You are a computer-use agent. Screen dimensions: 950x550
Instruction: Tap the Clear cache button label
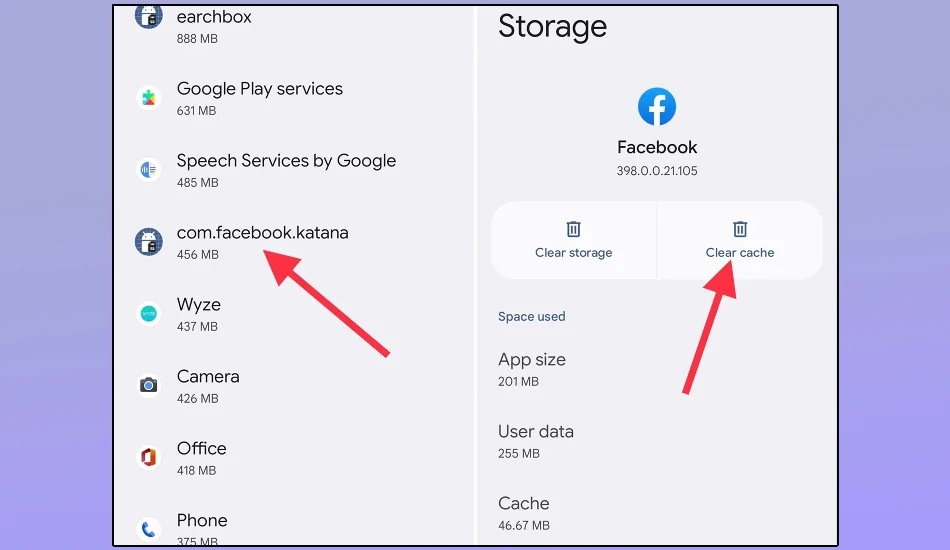coord(740,253)
